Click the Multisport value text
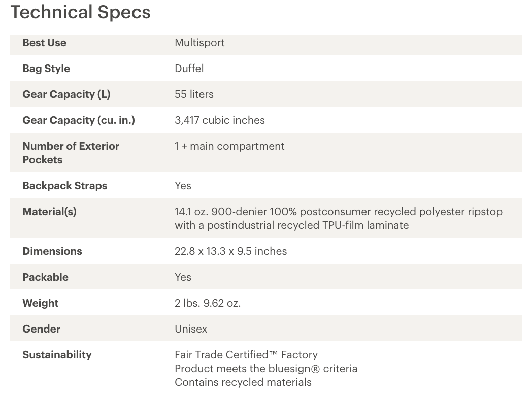Screen dimensions: 532x394 point(199,43)
